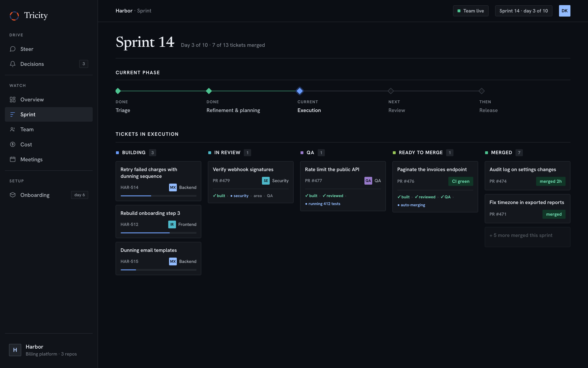Viewport: 588px width, 368px height.
Task: Click the Triage phase diamond marker
Action: click(x=118, y=91)
